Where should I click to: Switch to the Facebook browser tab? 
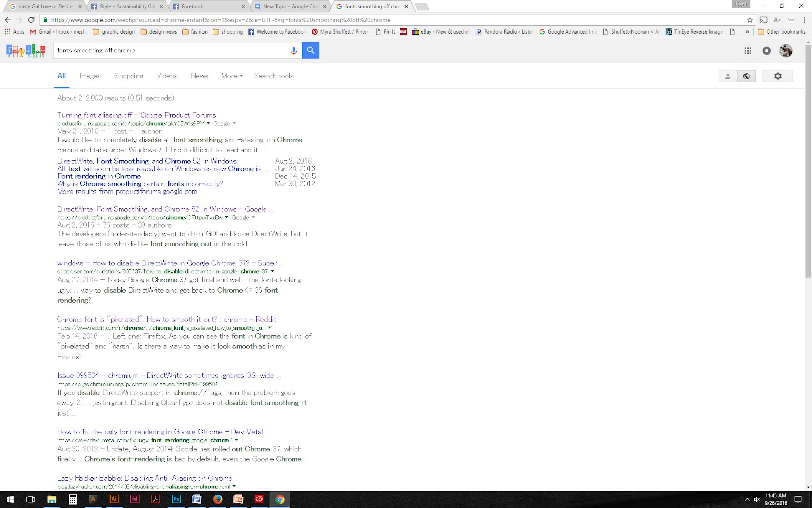[x=209, y=6]
